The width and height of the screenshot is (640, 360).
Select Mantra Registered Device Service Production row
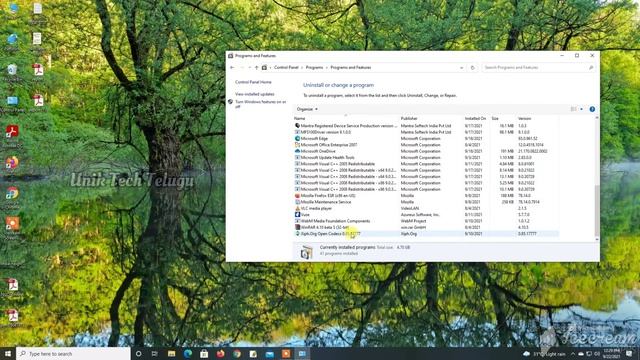(426, 126)
